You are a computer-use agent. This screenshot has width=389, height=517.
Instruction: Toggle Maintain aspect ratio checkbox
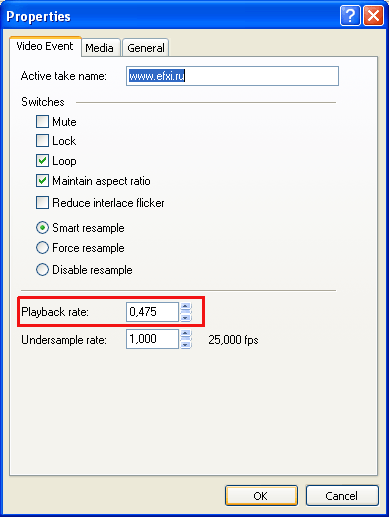pos(42,181)
